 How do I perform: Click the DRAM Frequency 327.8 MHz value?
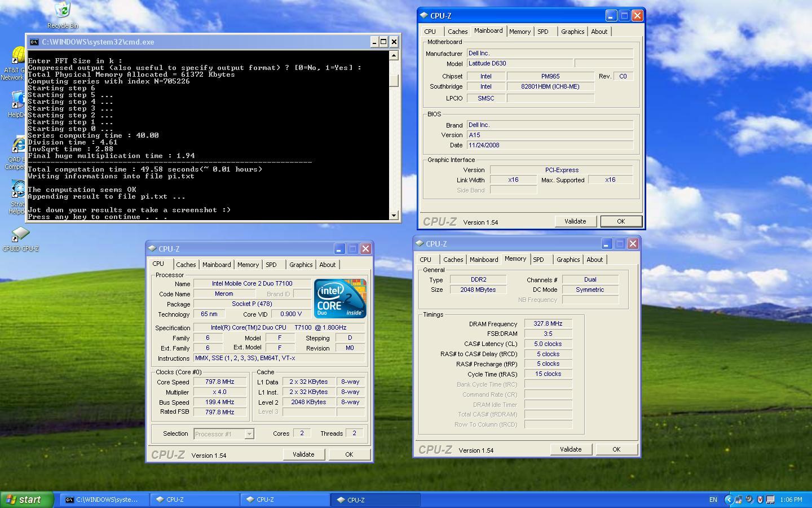tap(548, 324)
